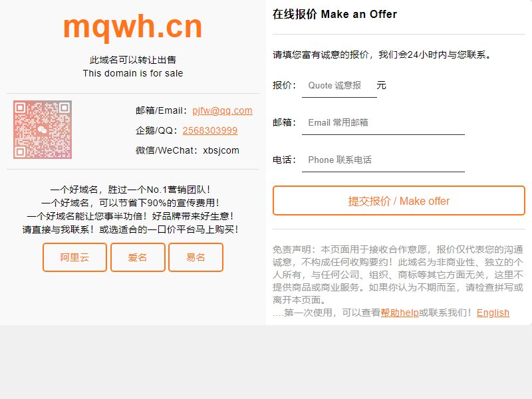532x399 pixels.
Task: Click the 免责声明 disclaimer paragraph
Action: point(398,275)
